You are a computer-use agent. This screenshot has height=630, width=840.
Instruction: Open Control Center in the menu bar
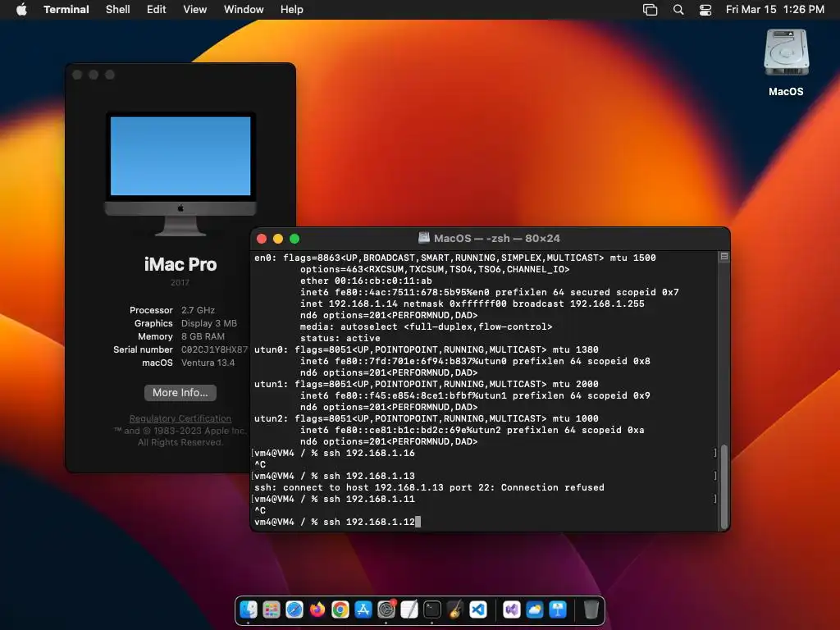coord(705,10)
